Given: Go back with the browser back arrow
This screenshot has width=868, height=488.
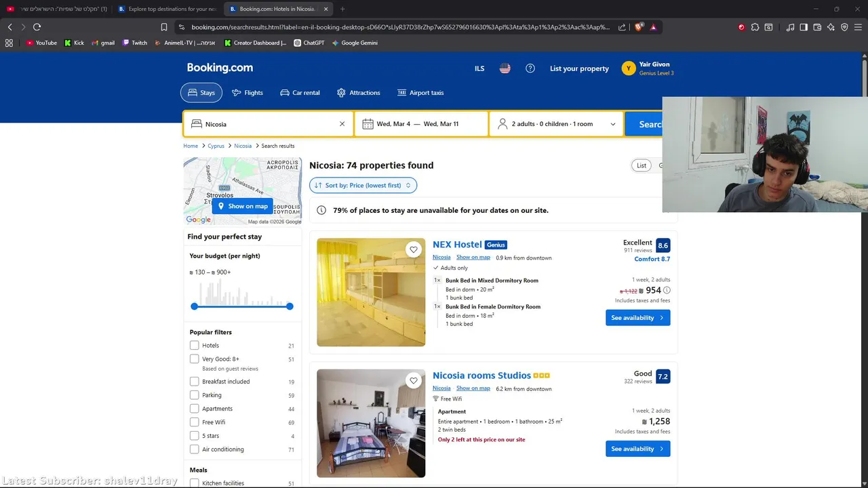Looking at the screenshot, I should tap(9, 27).
